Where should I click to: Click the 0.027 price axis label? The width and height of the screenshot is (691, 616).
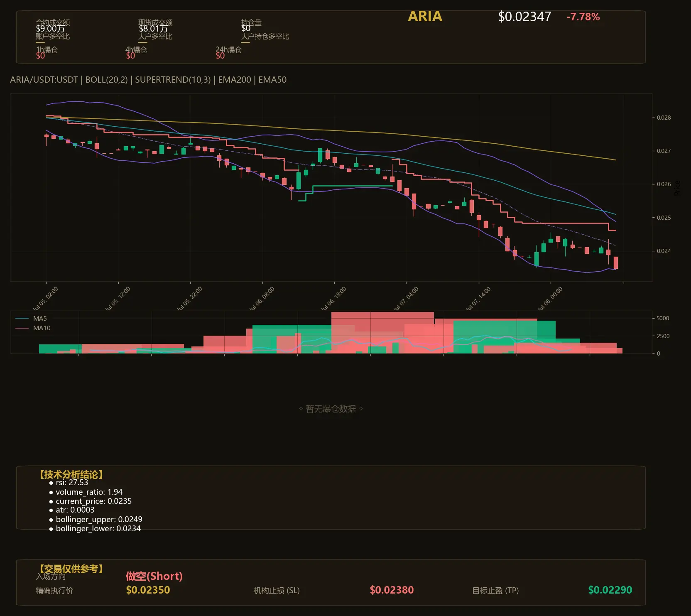click(x=664, y=151)
